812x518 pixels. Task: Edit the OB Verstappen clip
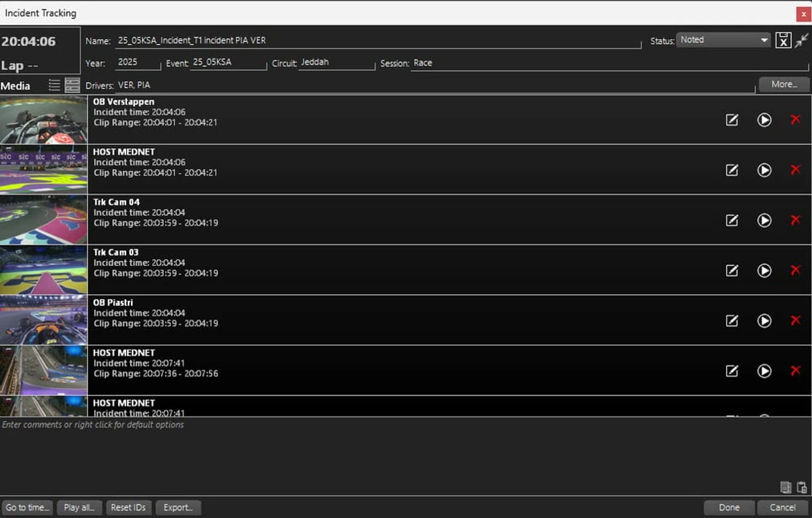pos(732,120)
